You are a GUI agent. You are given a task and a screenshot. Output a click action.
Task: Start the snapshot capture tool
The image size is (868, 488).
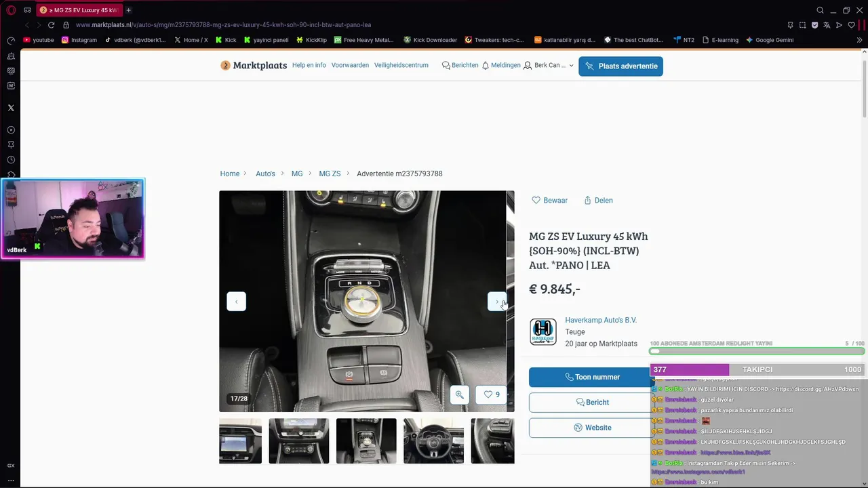point(802,25)
